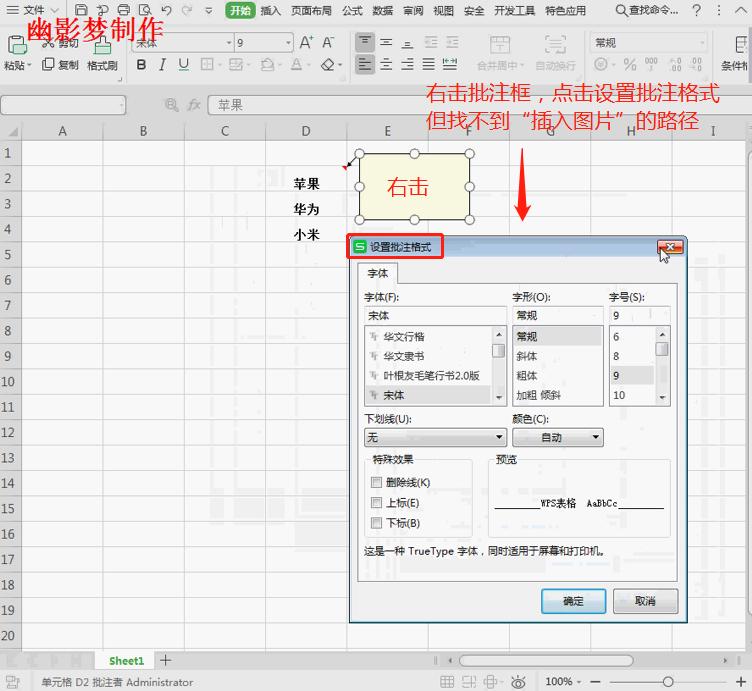The height and width of the screenshot is (691, 752).
Task: Click the 确定 button in dialog
Action: point(574,601)
